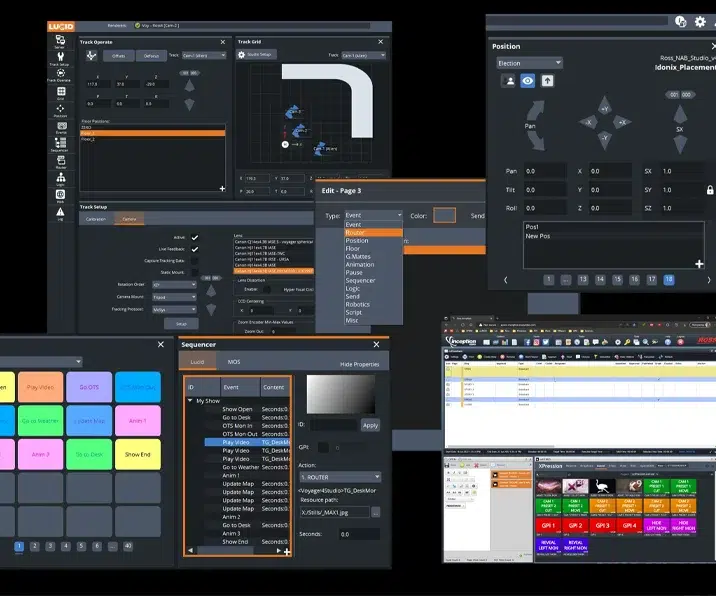716x596 pixels.
Task: Toggle the eye visibility button in Position panel
Action: (527, 81)
